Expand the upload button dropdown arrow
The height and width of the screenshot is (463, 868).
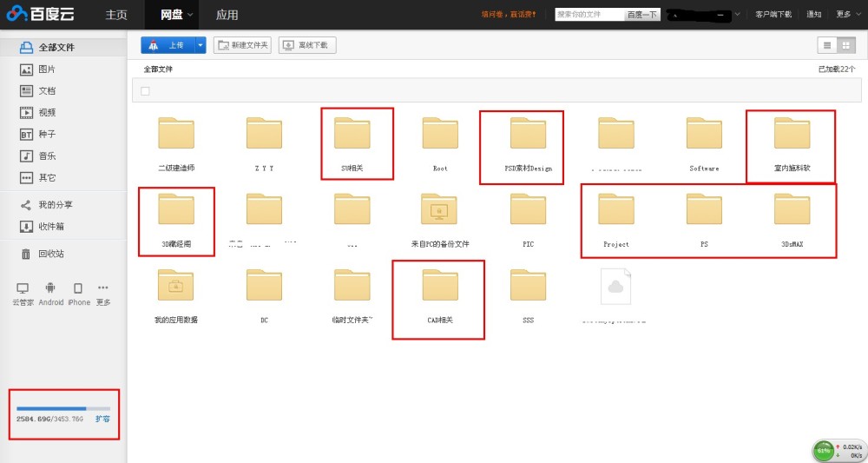(x=201, y=45)
